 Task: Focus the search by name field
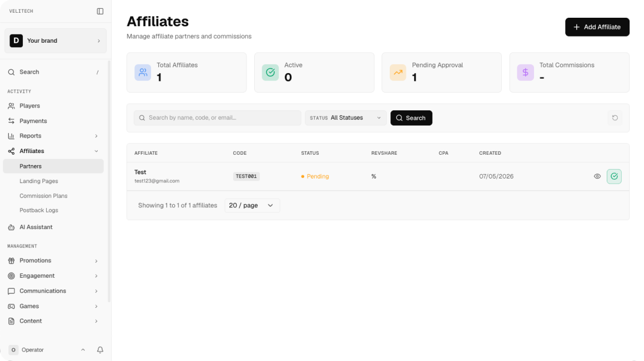click(217, 118)
